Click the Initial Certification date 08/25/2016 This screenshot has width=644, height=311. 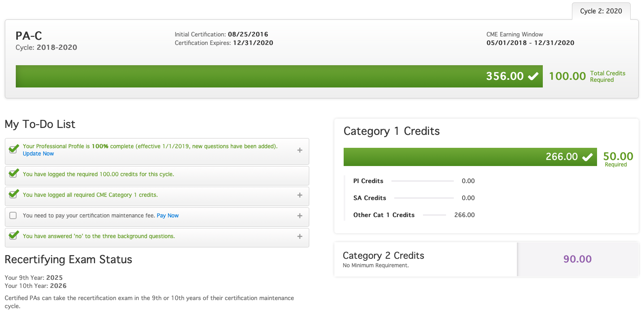[248, 34]
